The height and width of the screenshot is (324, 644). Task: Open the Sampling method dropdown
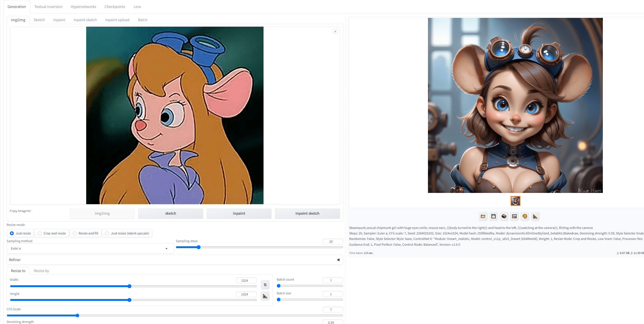[90, 248]
